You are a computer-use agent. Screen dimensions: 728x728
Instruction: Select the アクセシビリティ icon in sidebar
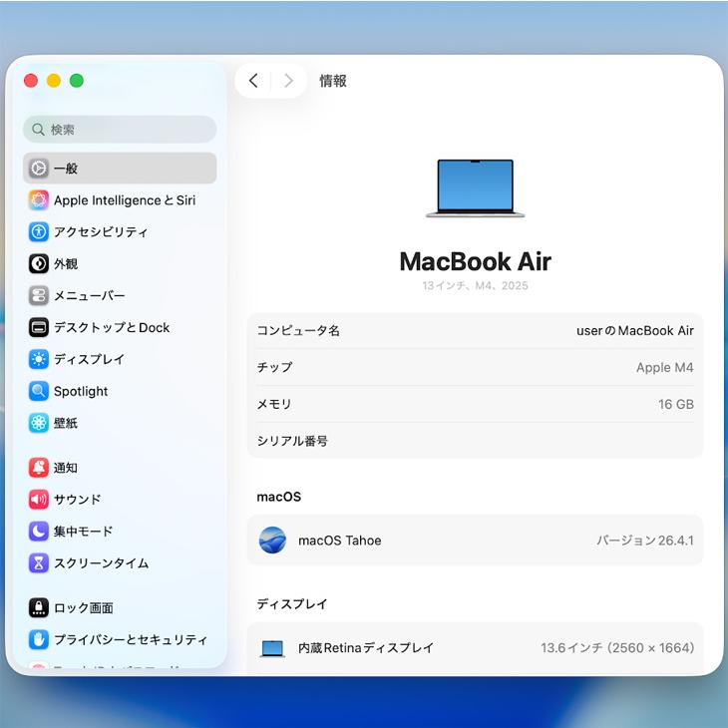(39, 231)
